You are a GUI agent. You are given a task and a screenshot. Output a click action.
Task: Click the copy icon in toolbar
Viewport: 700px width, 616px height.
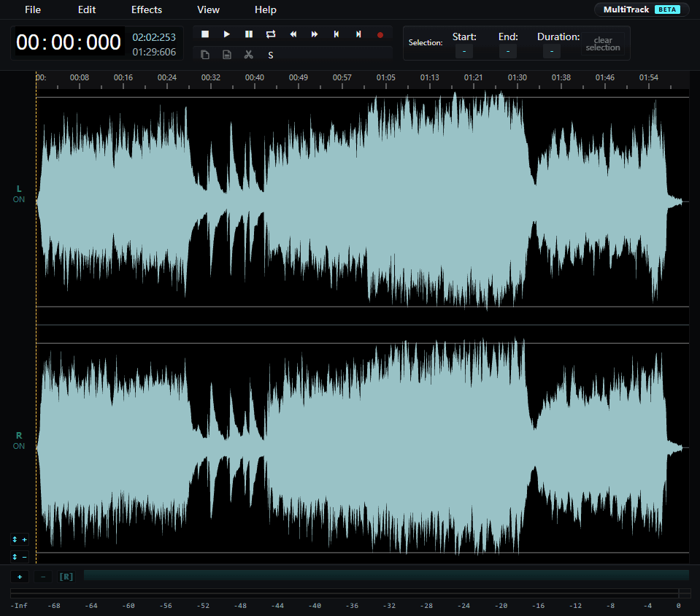[x=205, y=55]
